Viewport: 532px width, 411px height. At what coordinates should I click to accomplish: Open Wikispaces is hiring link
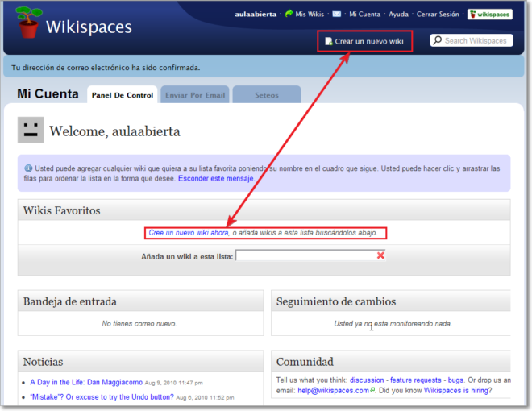click(x=455, y=391)
